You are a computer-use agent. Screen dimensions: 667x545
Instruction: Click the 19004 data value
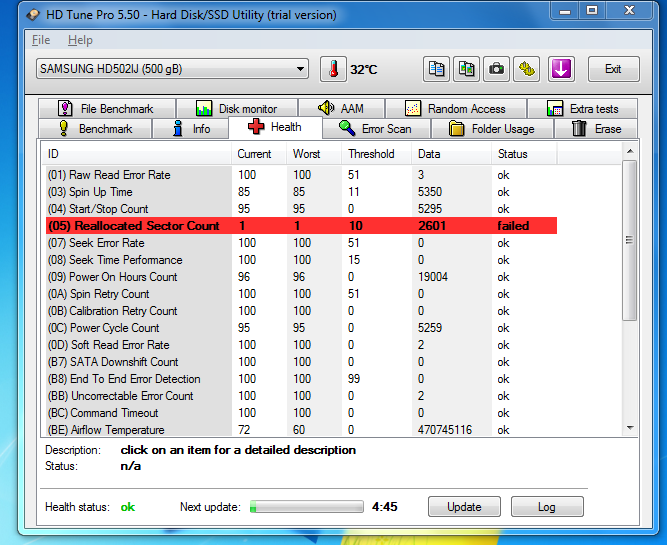tap(433, 277)
